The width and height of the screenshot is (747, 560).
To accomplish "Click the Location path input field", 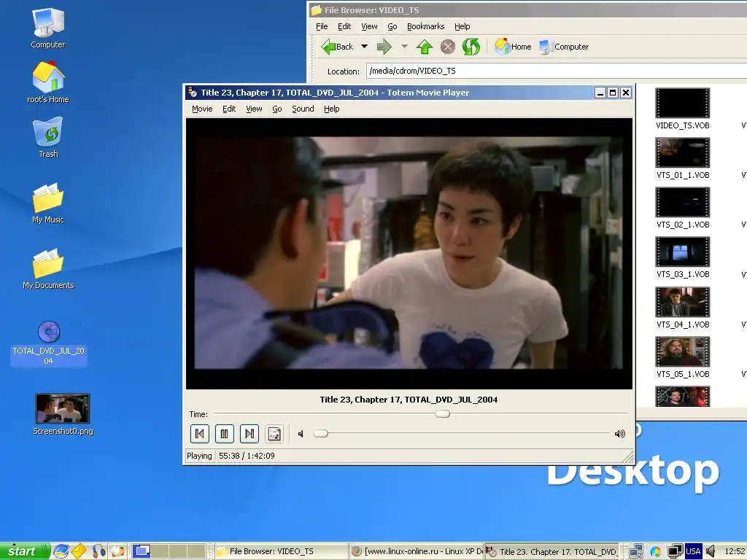I will tap(554, 71).
